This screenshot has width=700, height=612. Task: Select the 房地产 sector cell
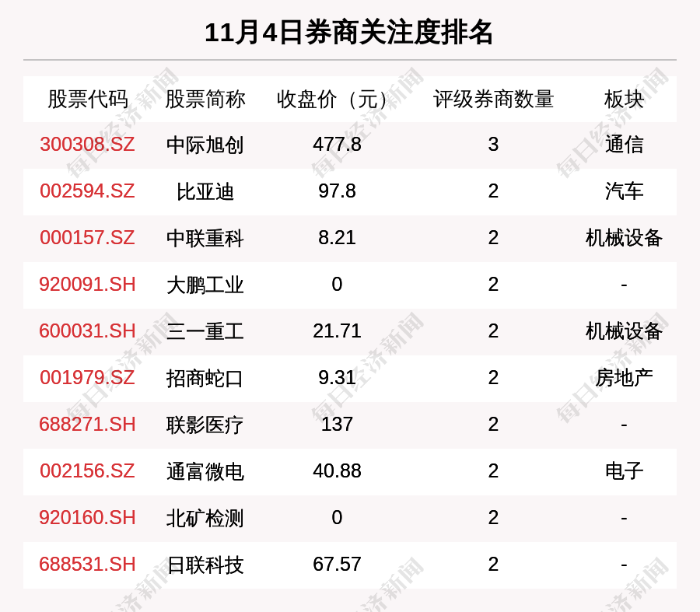624,378
